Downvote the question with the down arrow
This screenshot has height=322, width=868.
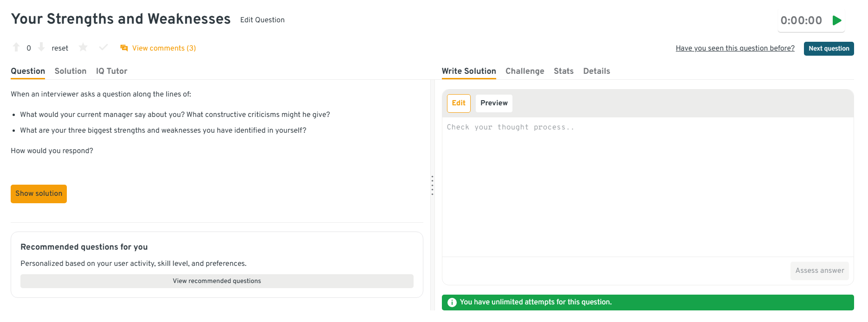pos(41,47)
